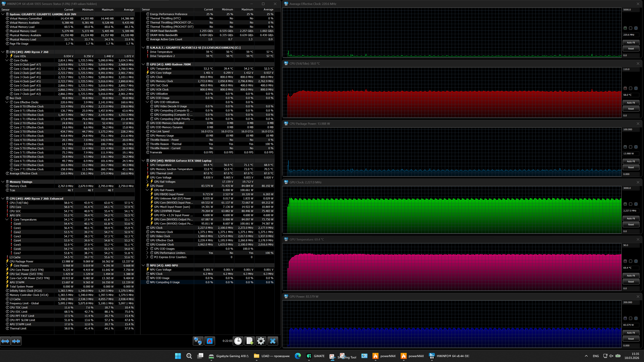The width and height of the screenshot is (644, 362).
Task: Click green color swatch in Average Effective Clock graph
Action: click(x=625, y=28)
